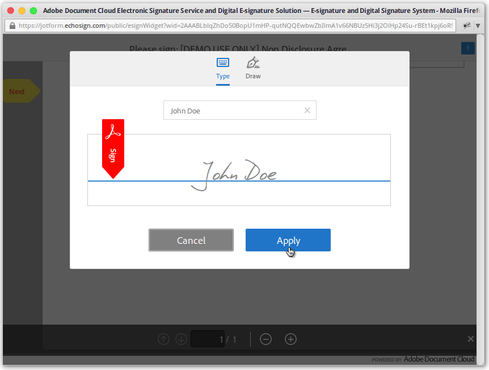Image resolution: width=489 pixels, height=370 pixels.
Task: Zoom out with the minus icon
Action: (266, 339)
